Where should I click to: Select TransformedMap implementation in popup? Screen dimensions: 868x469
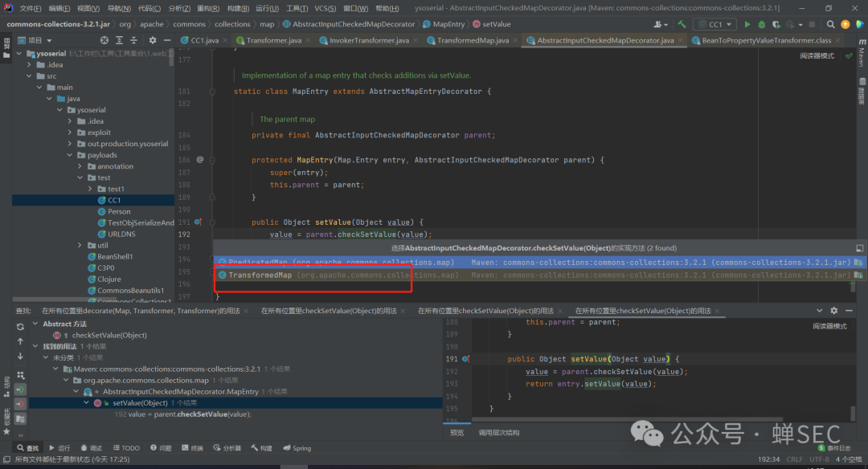tap(260, 275)
